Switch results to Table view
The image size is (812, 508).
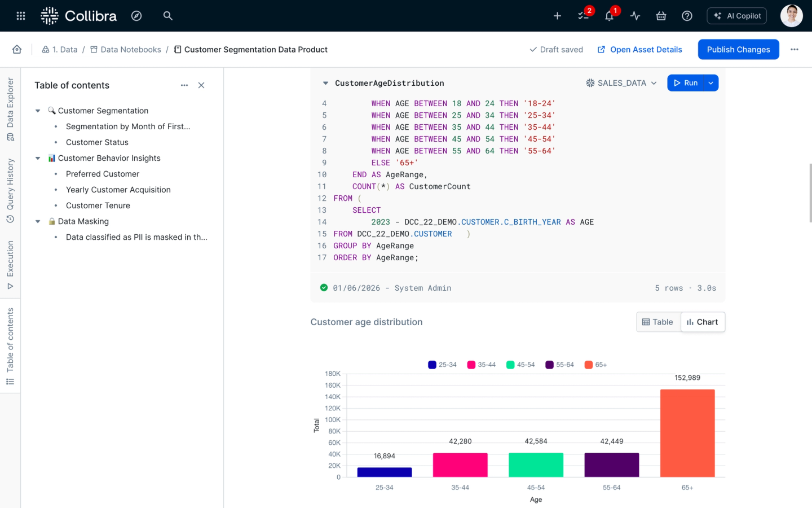pos(658,322)
